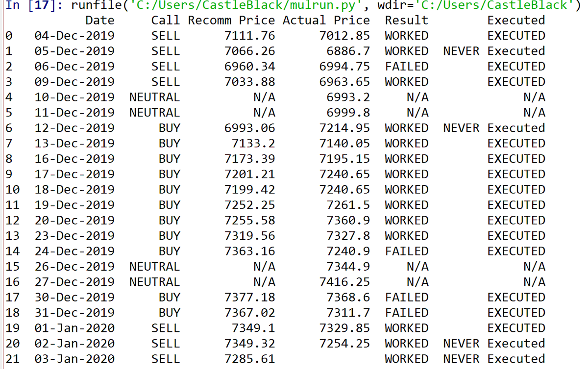Click actual price 6886.7
Image resolution: width=588 pixels, height=369 pixels.
pyautogui.click(x=348, y=51)
